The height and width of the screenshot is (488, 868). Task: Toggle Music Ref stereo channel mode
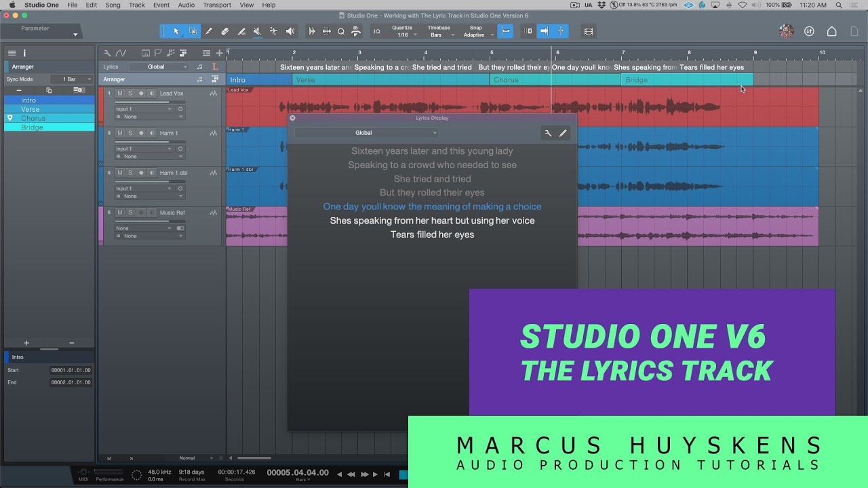(180, 228)
